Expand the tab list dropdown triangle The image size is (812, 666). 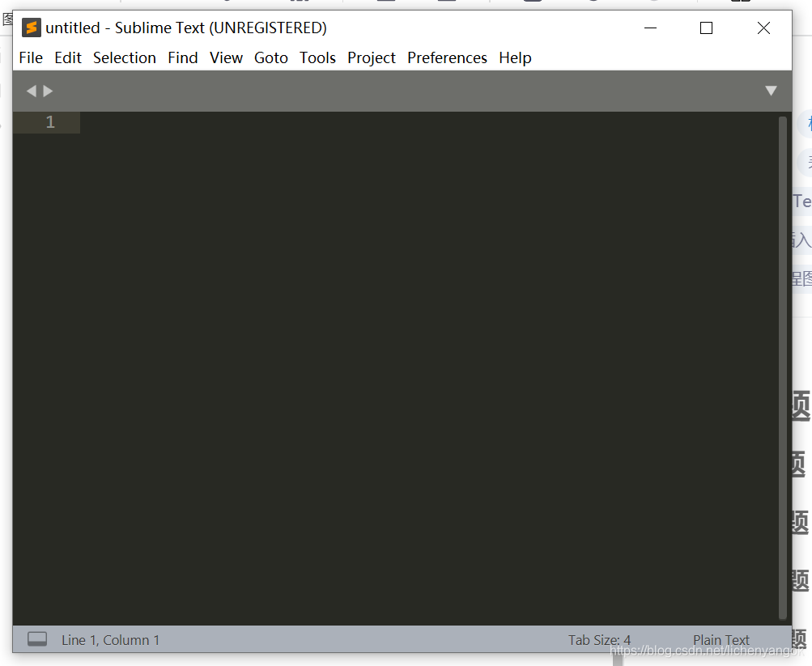click(x=771, y=91)
